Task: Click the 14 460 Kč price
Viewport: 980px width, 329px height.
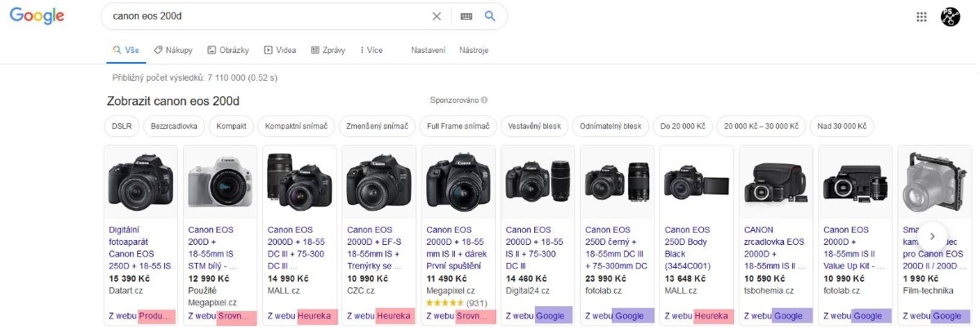Action: (526, 279)
